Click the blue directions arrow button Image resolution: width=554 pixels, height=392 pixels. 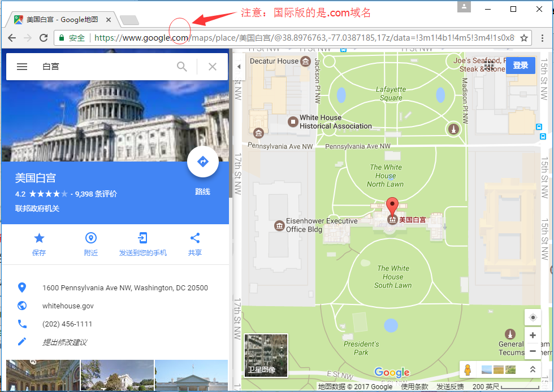203,162
